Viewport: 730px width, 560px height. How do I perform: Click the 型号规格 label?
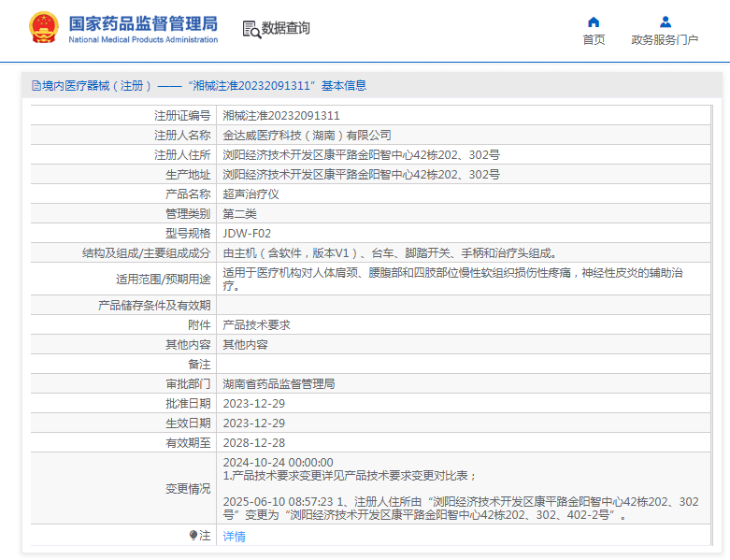188,233
